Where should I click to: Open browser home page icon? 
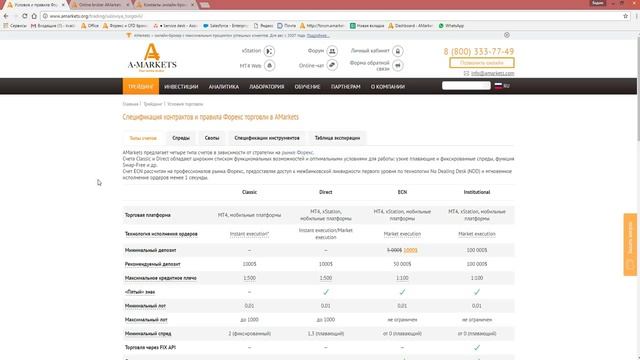34,16
